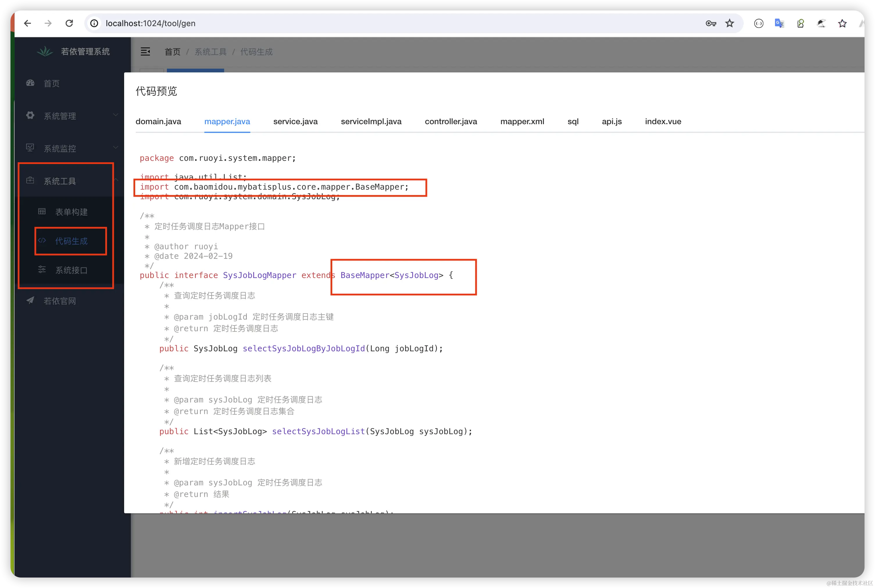Switch to the mapper.xml tab
Image resolution: width=875 pixels, height=588 pixels.
coord(522,122)
